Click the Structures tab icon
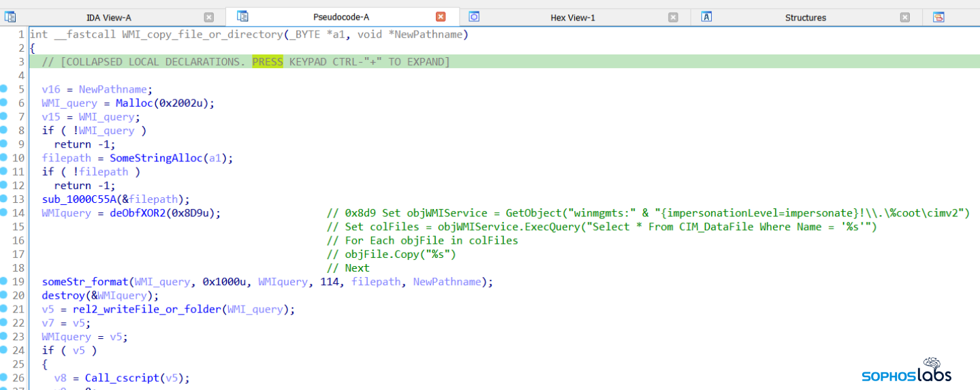980x390 pixels. pos(706,17)
